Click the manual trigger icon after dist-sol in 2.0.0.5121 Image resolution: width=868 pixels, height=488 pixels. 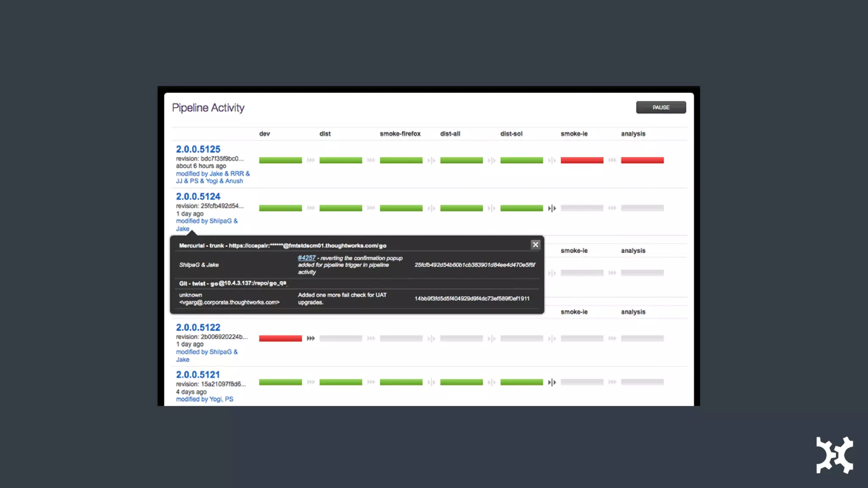(551, 382)
